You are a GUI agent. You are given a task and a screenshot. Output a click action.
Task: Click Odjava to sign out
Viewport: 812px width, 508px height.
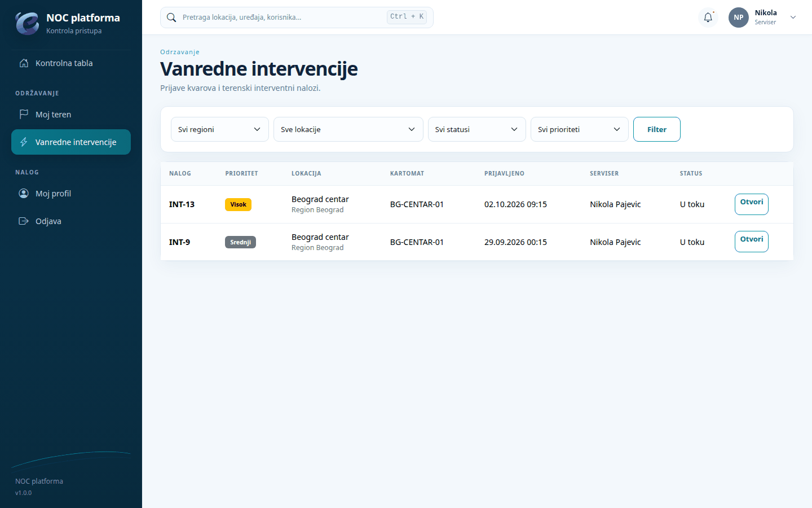(71, 221)
